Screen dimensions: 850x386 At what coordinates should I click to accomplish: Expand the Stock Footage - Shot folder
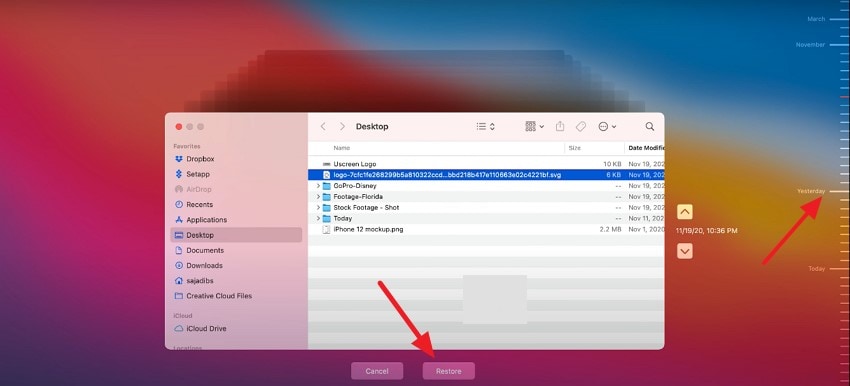[x=318, y=207]
